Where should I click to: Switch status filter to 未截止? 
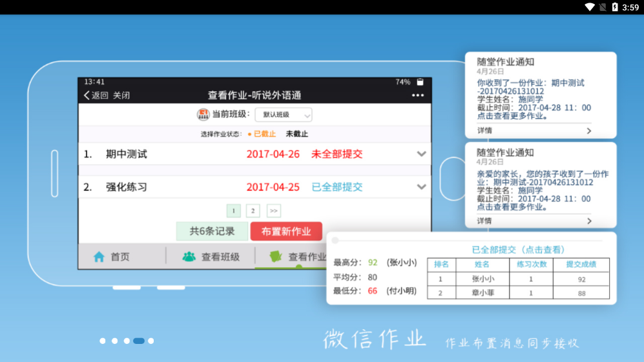[x=296, y=134]
